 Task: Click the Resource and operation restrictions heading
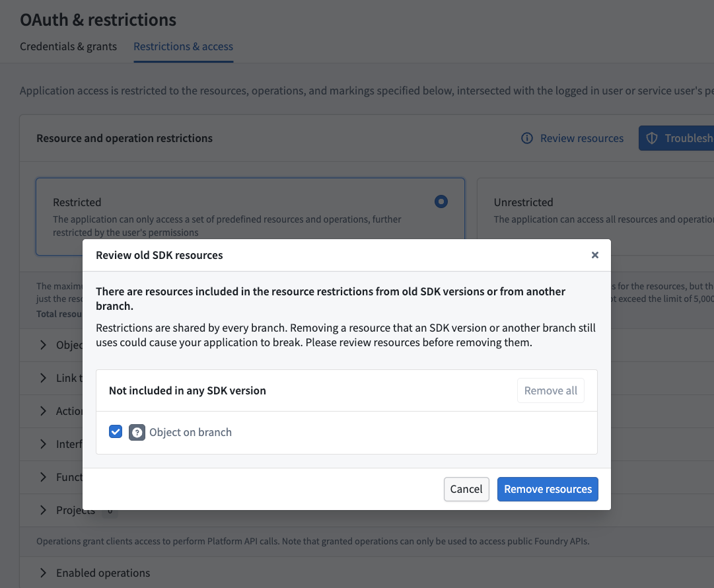124,138
